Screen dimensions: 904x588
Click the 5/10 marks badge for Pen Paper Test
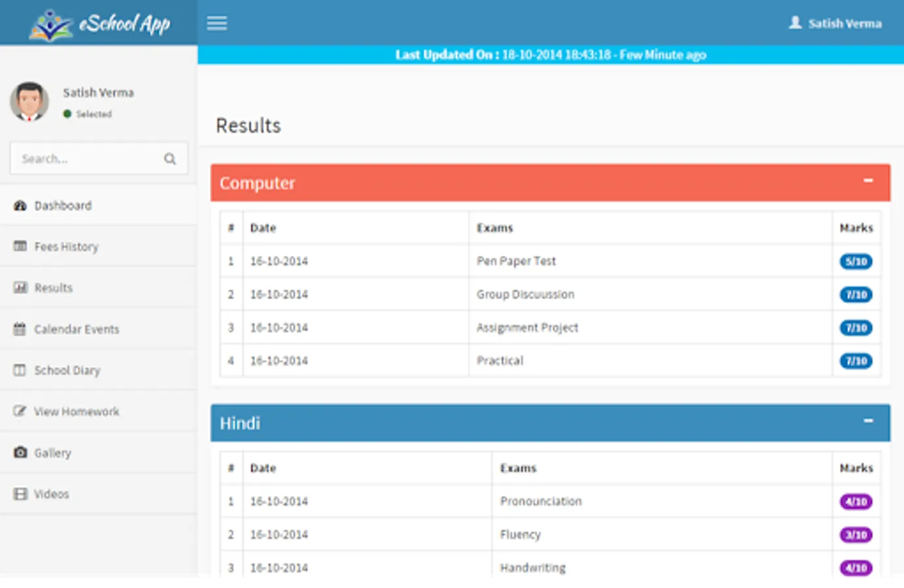[856, 261]
